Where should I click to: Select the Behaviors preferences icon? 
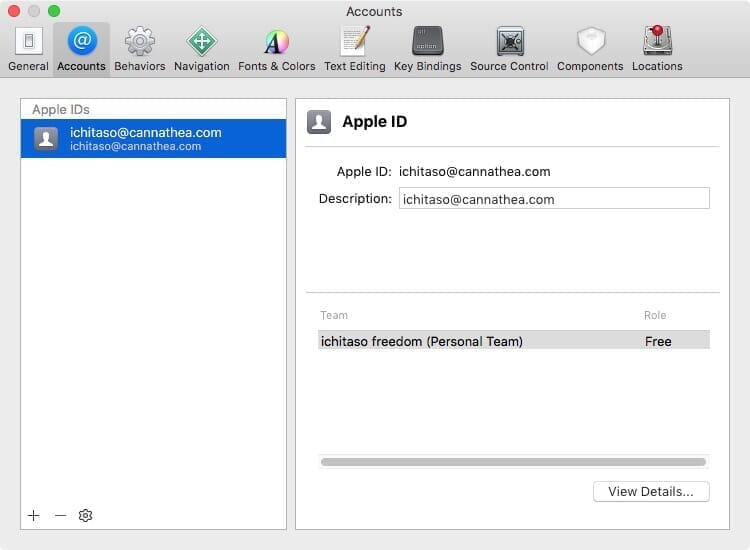coord(139,49)
